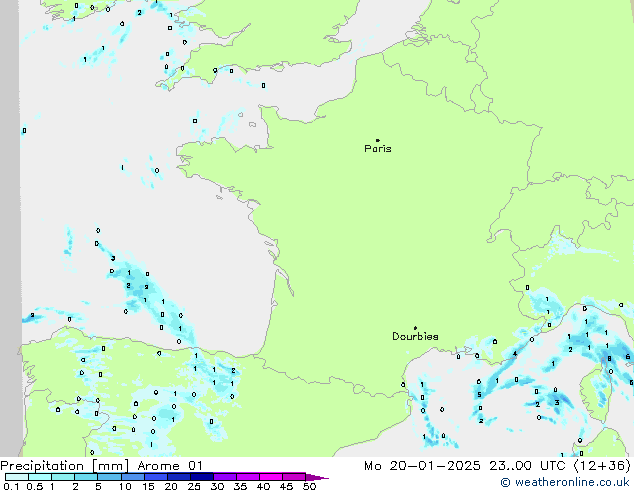Pick the legend swatch between 10 and 15

pyautogui.click(x=132, y=477)
